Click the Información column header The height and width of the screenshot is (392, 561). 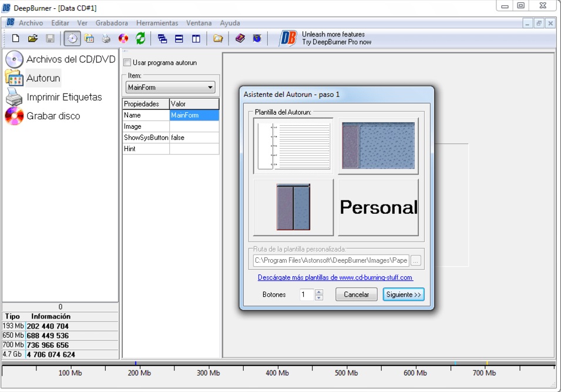51,316
